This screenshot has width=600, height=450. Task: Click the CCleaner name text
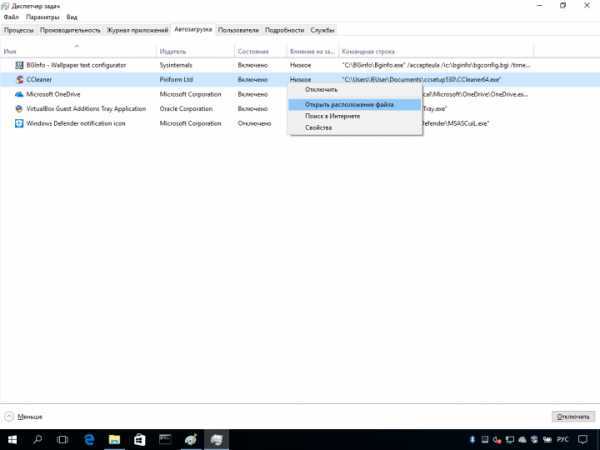coord(39,80)
